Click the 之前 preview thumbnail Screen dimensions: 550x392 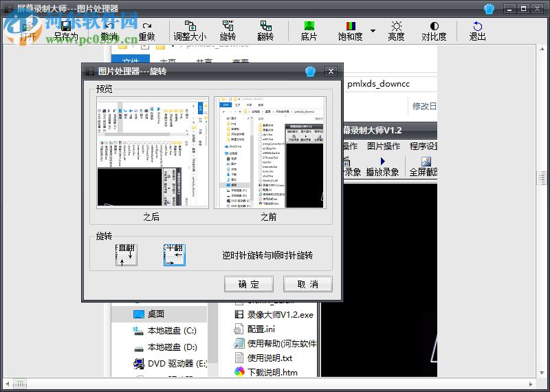(270, 153)
